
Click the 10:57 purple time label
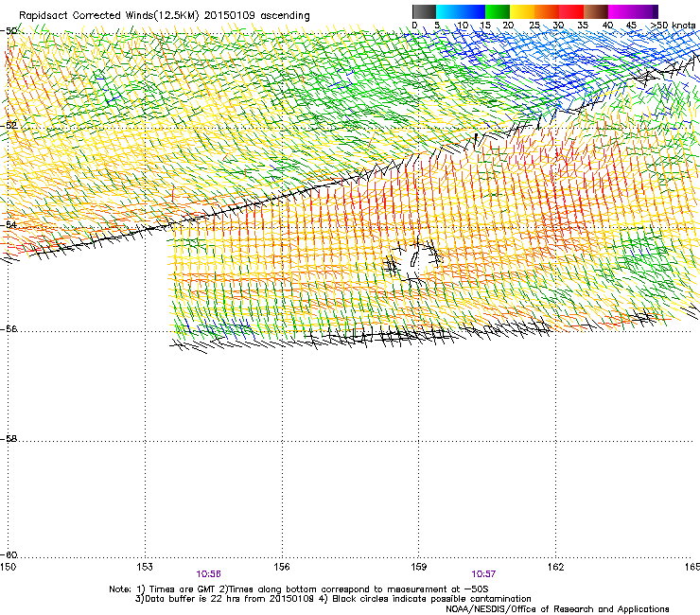pos(483,574)
